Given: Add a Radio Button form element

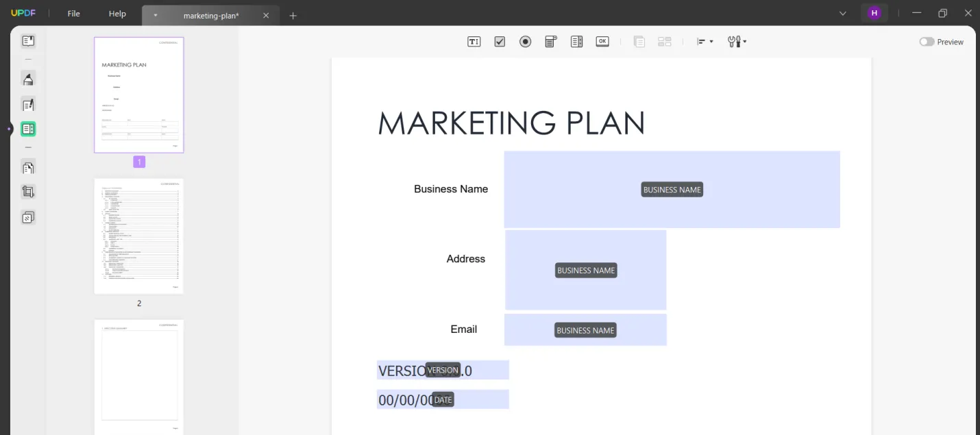Looking at the screenshot, I should (525, 42).
